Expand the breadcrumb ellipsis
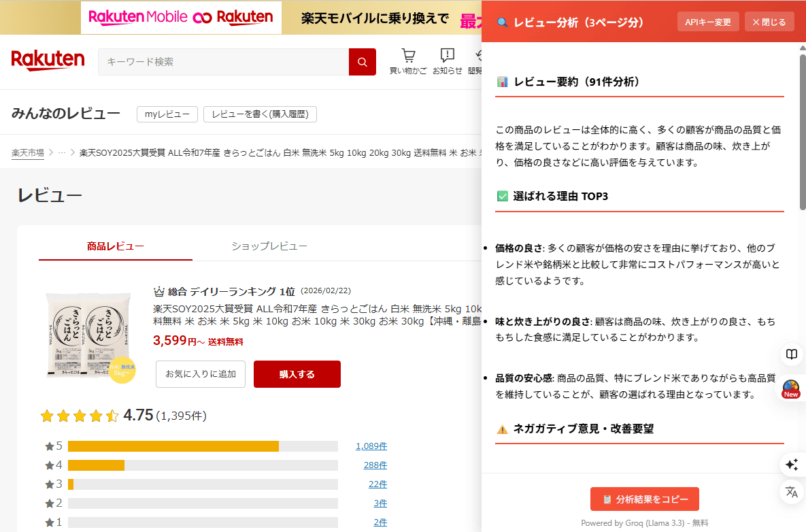The width and height of the screenshot is (806, 532). click(x=62, y=153)
